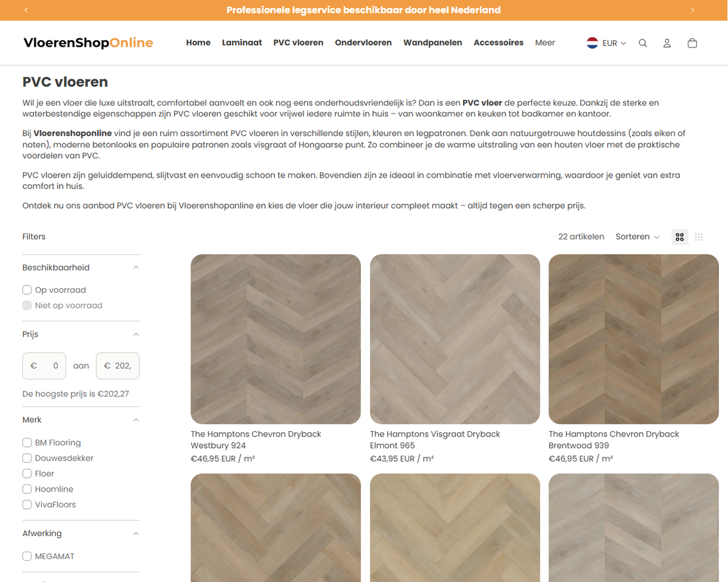This screenshot has width=728, height=582.
Task: Click the legservice announcement banner text
Action: click(x=363, y=10)
